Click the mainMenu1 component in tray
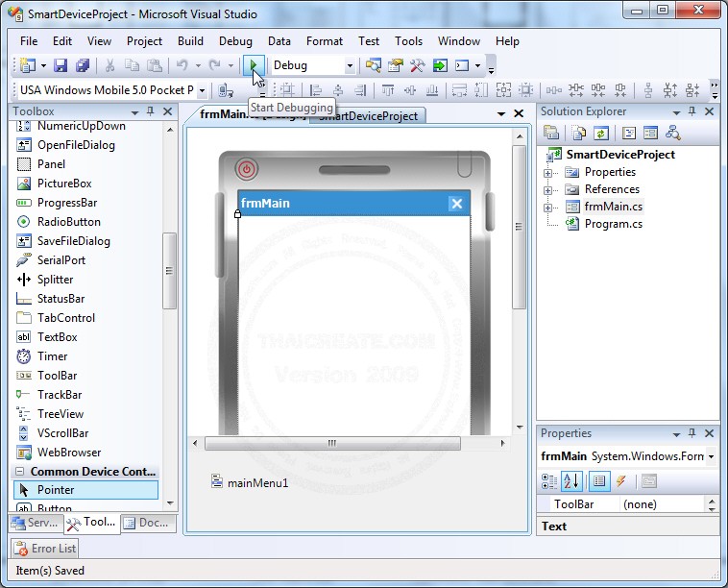Image resolution: width=728 pixels, height=588 pixels. coord(250,482)
